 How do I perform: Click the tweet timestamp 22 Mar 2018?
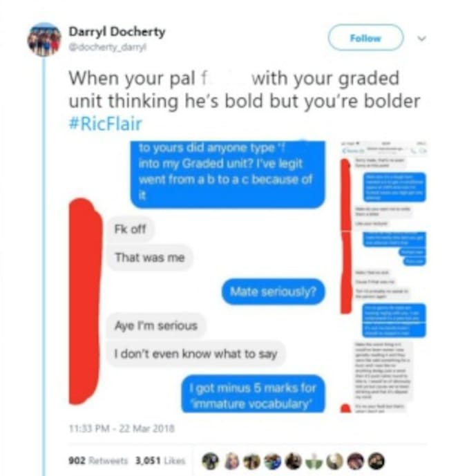pyautogui.click(x=122, y=428)
